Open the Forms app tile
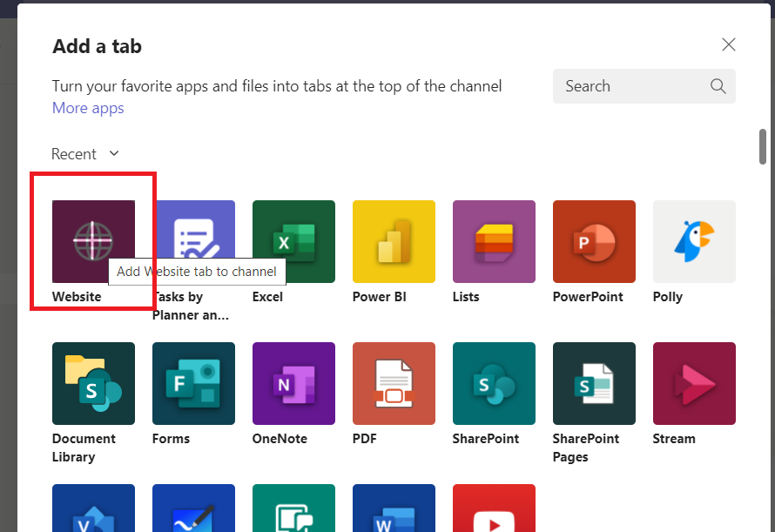The height and width of the screenshot is (532, 775). [193, 383]
